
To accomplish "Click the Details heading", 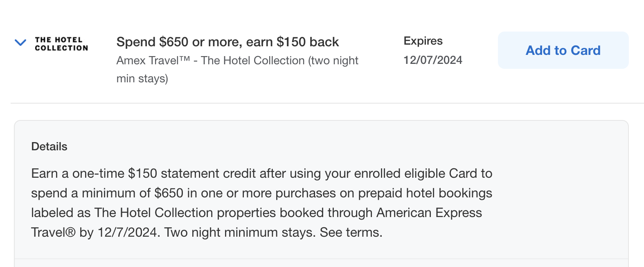I will 49,146.
